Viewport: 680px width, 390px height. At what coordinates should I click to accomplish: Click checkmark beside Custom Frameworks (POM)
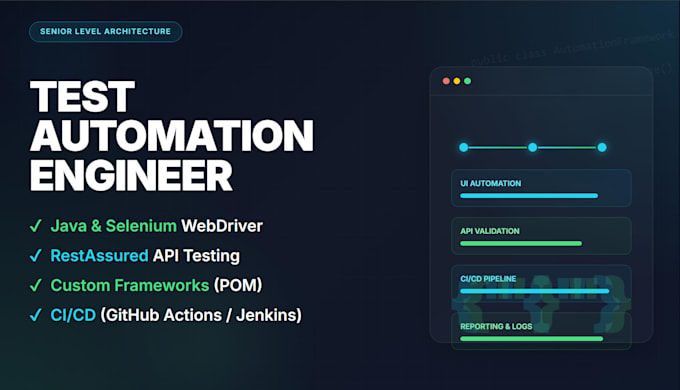[x=36, y=285]
